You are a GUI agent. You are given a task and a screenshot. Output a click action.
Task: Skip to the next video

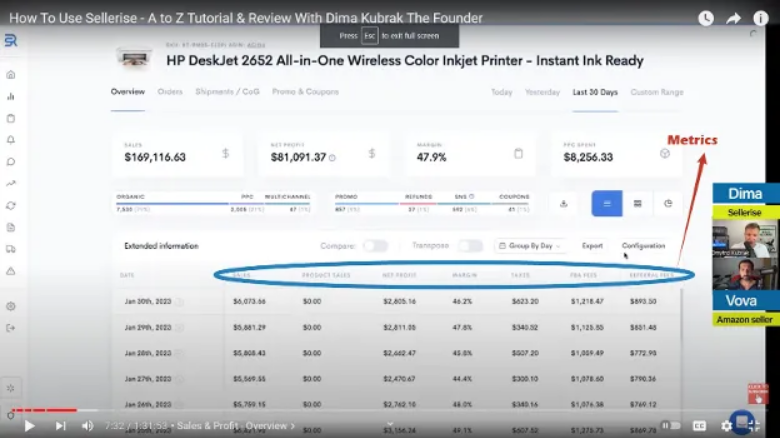[60, 426]
